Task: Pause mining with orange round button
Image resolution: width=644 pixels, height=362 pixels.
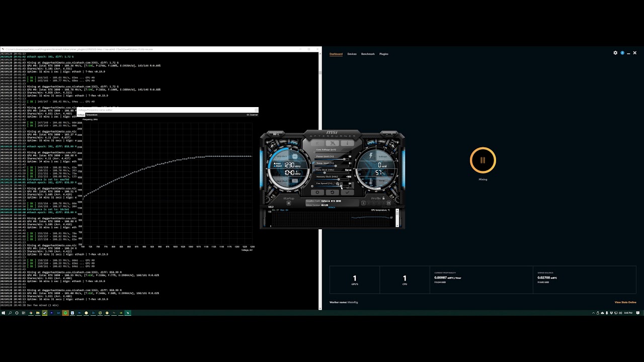Action: click(483, 160)
